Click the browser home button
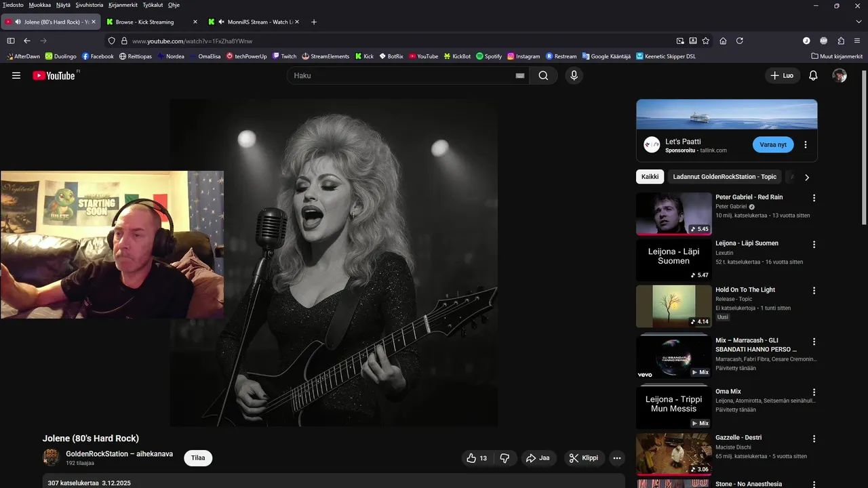The width and height of the screenshot is (868, 488). coord(723,41)
